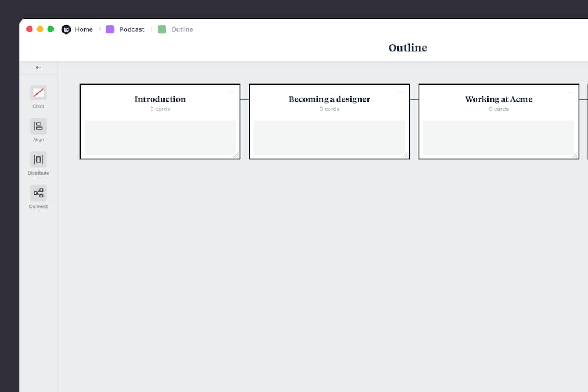Collapse the toolbar using the back arrow

coord(38,67)
